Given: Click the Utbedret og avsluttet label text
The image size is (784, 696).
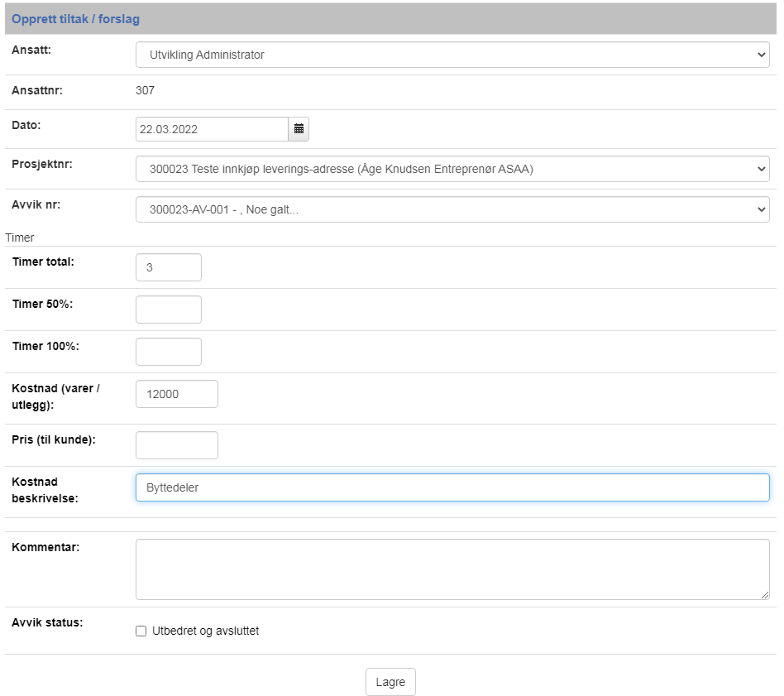Looking at the screenshot, I should coord(205,631).
